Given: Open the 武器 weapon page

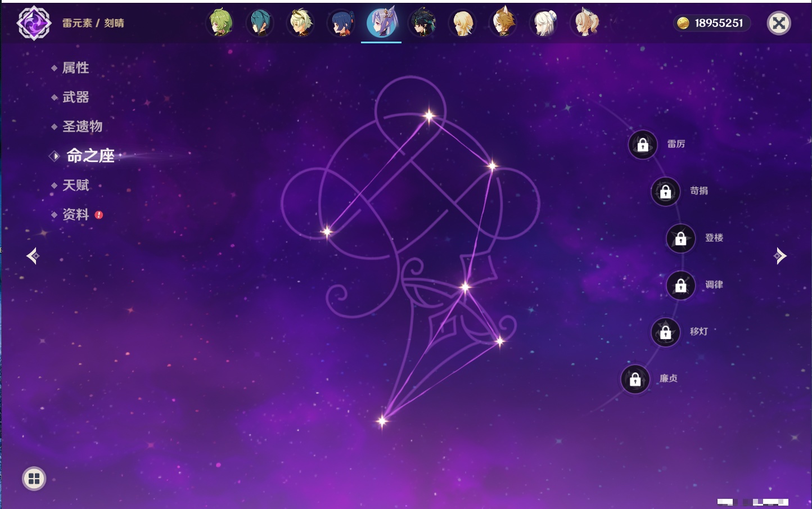Looking at the screenshot, I should coord(75,97).
